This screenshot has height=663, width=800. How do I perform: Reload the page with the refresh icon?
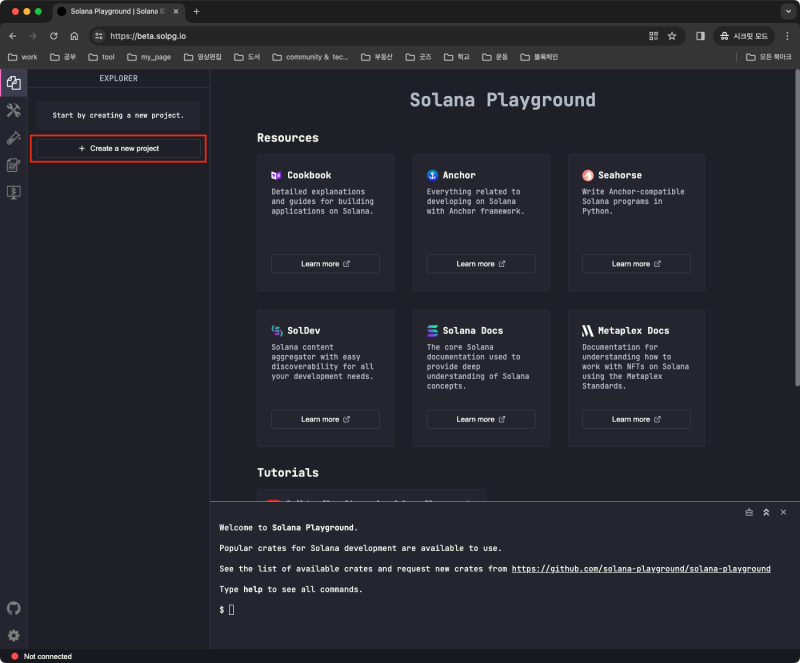(54, 36)
